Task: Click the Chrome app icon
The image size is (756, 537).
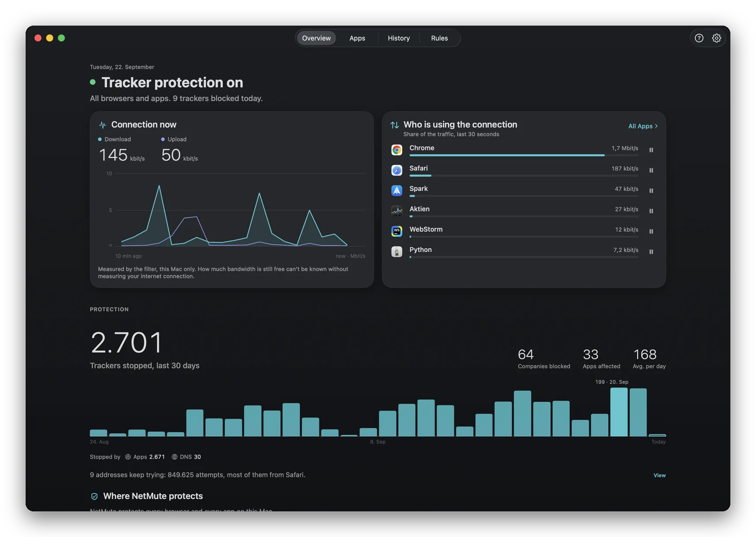Action: (397, 150)
